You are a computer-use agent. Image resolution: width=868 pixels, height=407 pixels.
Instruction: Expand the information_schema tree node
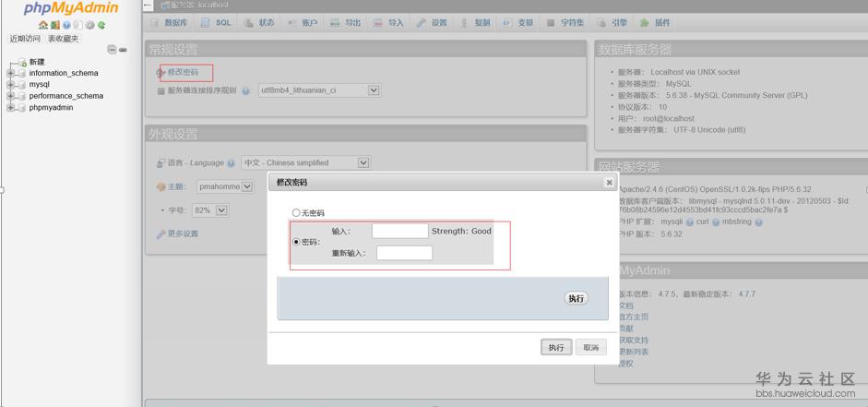pyautogui.click(x=10, y=73)
